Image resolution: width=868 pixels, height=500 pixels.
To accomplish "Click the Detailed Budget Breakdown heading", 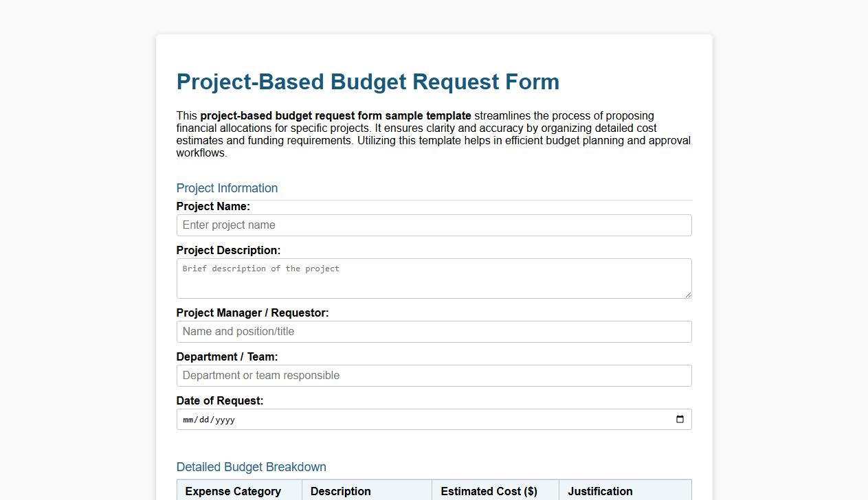I will [x=251, y=466].
